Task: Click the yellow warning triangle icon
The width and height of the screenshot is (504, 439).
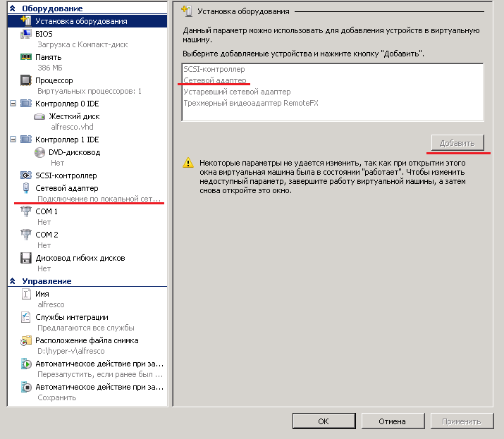Action: [188, 163]
